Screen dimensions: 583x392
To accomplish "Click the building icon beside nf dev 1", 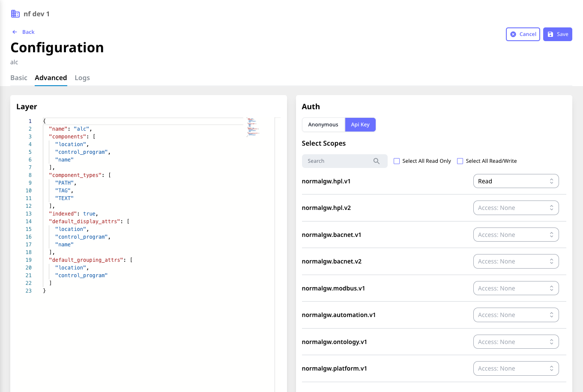I will point(15,14).
